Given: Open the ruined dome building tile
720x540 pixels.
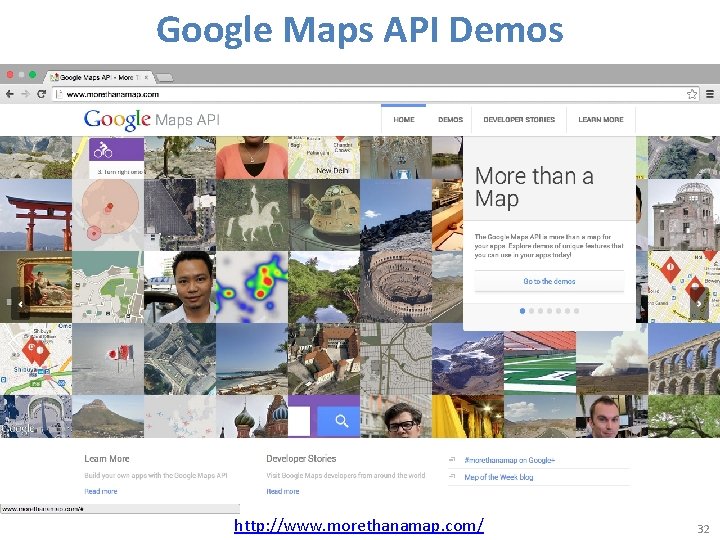Looking at the screenshot, I should 684,215.
